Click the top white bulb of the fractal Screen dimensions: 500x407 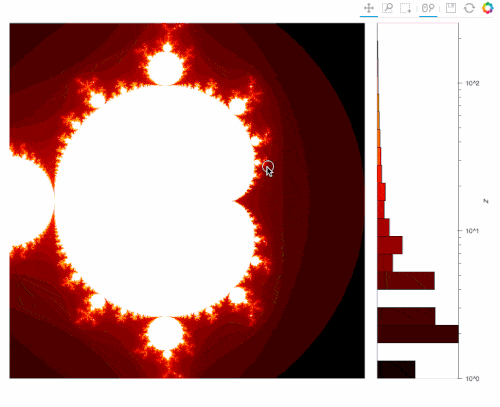tap(165, 68)
